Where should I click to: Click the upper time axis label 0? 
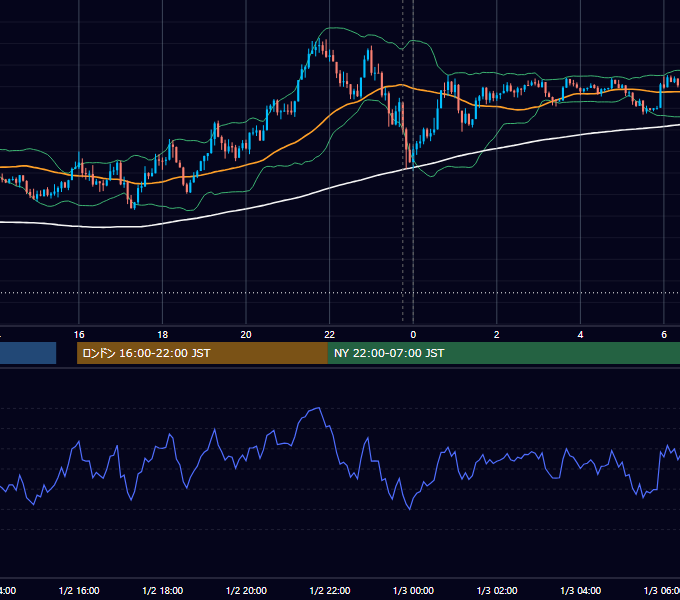(413, 335)
